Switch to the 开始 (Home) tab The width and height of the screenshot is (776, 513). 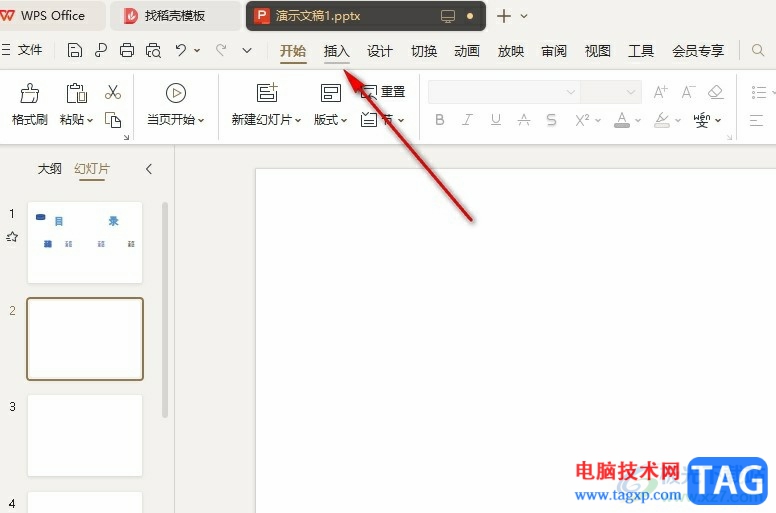coord(293,50)
